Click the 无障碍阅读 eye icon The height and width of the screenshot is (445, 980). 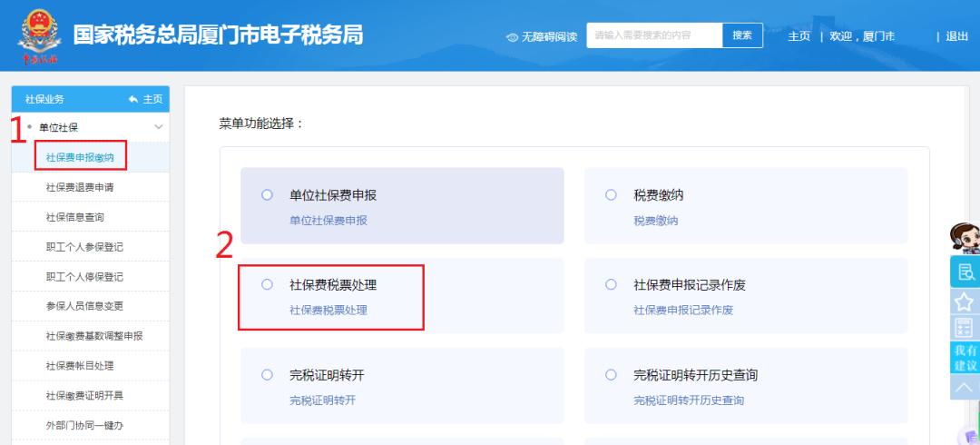pyautogui.click(x=513, y=37)
